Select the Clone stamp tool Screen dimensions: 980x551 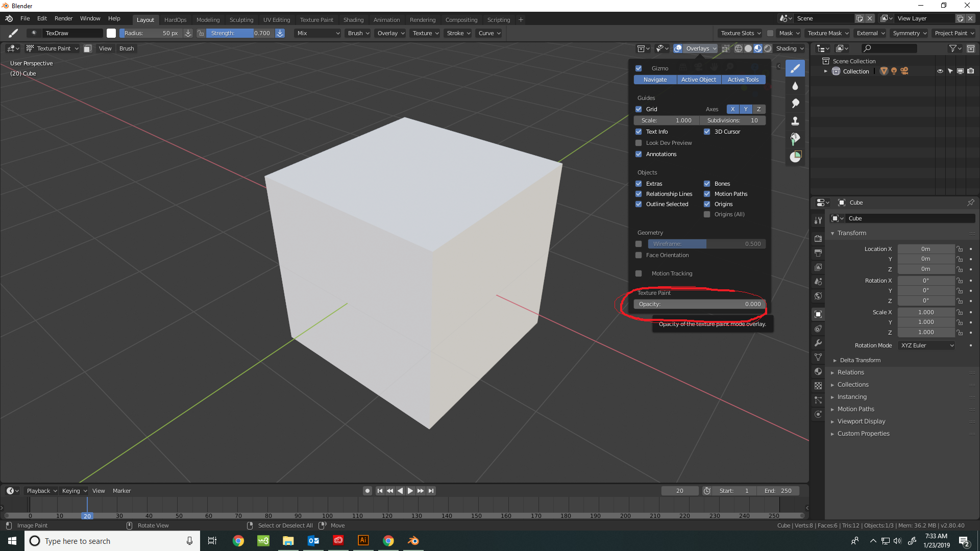click(795, 121)
